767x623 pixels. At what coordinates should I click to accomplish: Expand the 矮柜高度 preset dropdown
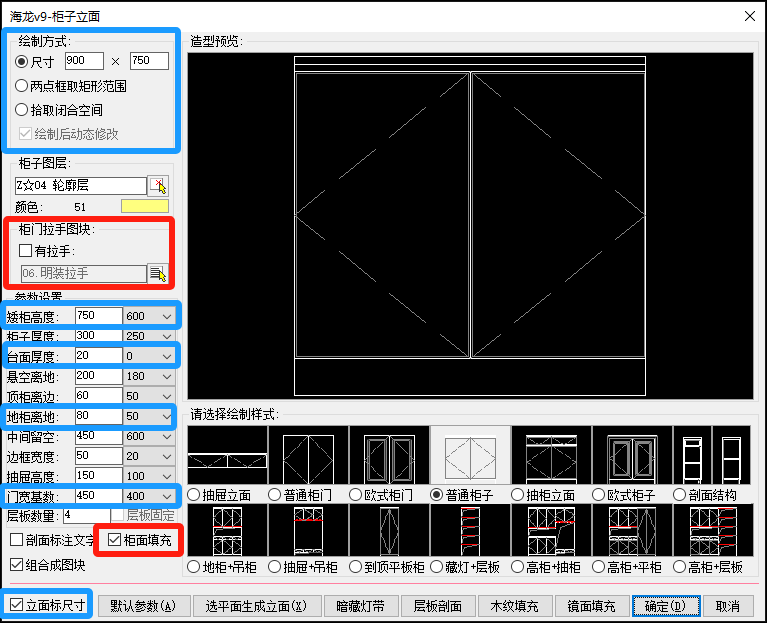pos(166,316)
